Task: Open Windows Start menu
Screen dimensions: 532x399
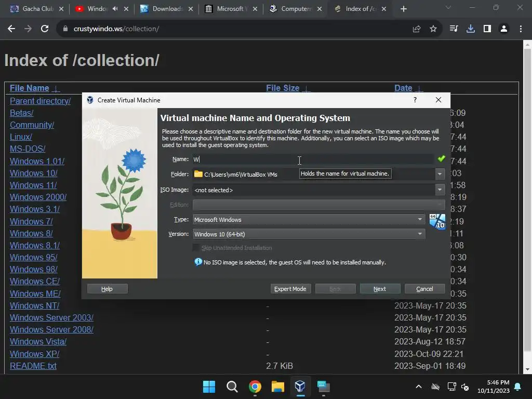Action: (209, 387)
